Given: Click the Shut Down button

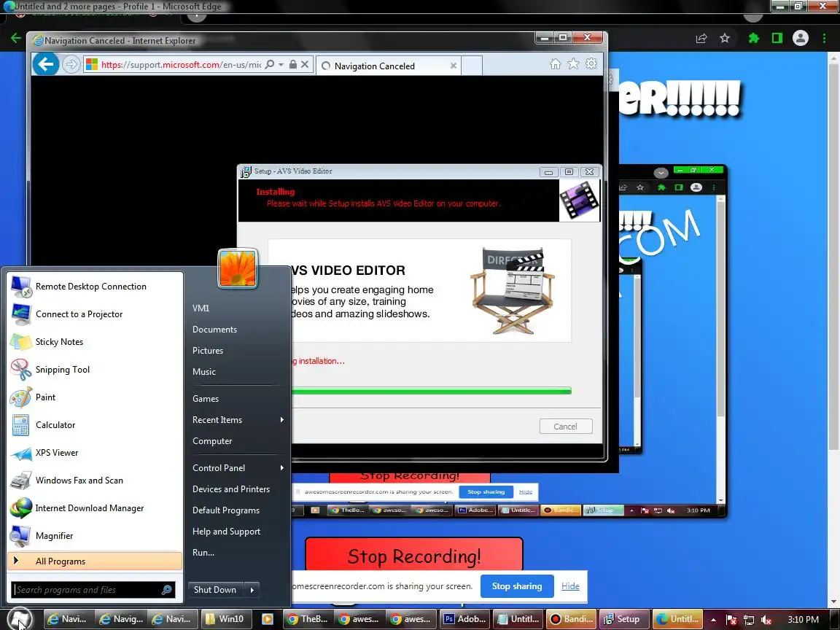Looking at the screenshot, I should point(215,590).
